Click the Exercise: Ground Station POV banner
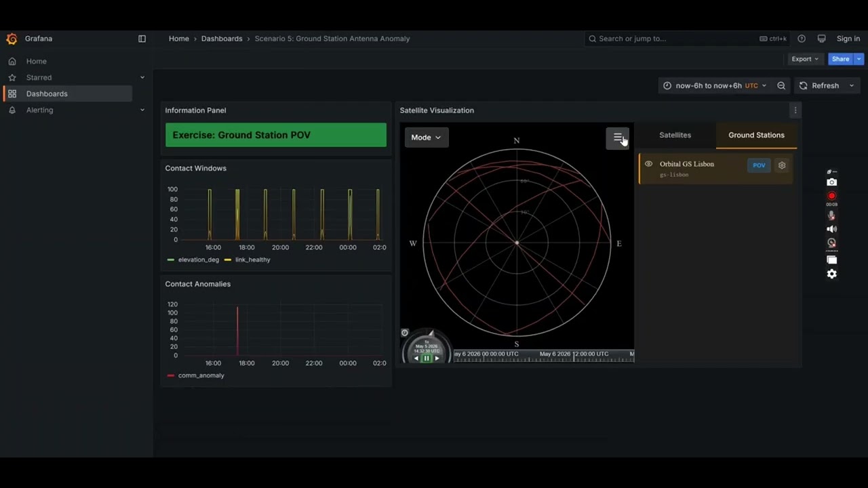The image size is (868, 488). click(276, 135)
